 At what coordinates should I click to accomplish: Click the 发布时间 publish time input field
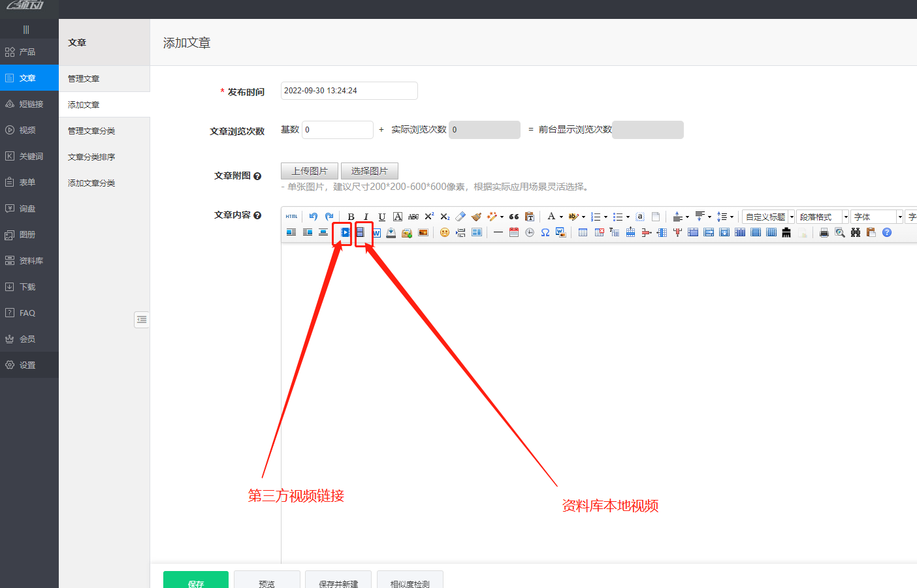click(349, 91)
